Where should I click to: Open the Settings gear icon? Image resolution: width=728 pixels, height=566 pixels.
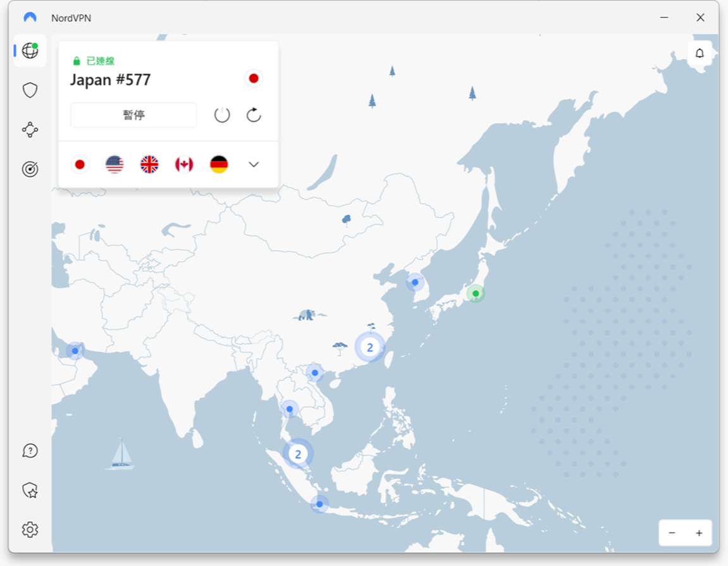tap(30, 529)
